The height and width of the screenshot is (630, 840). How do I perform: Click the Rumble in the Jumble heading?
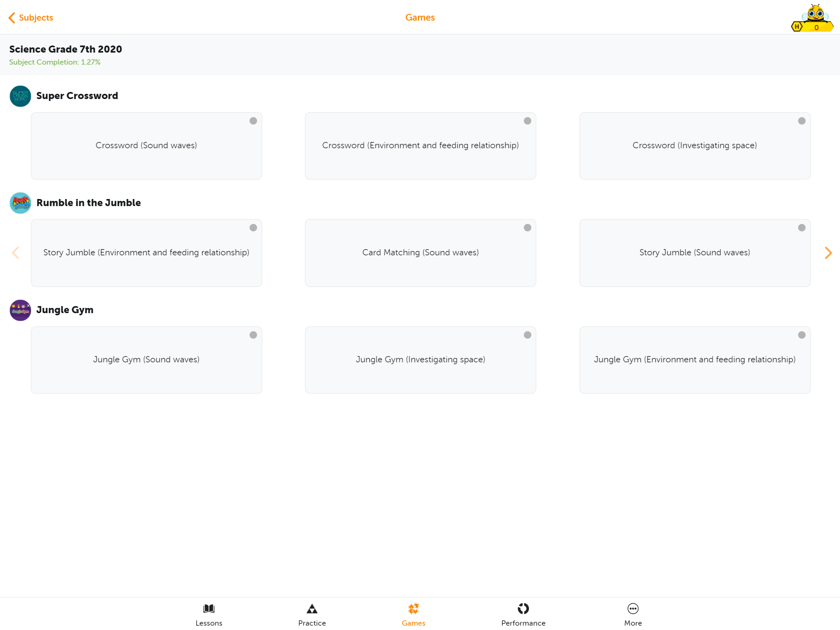click(89, 203)
